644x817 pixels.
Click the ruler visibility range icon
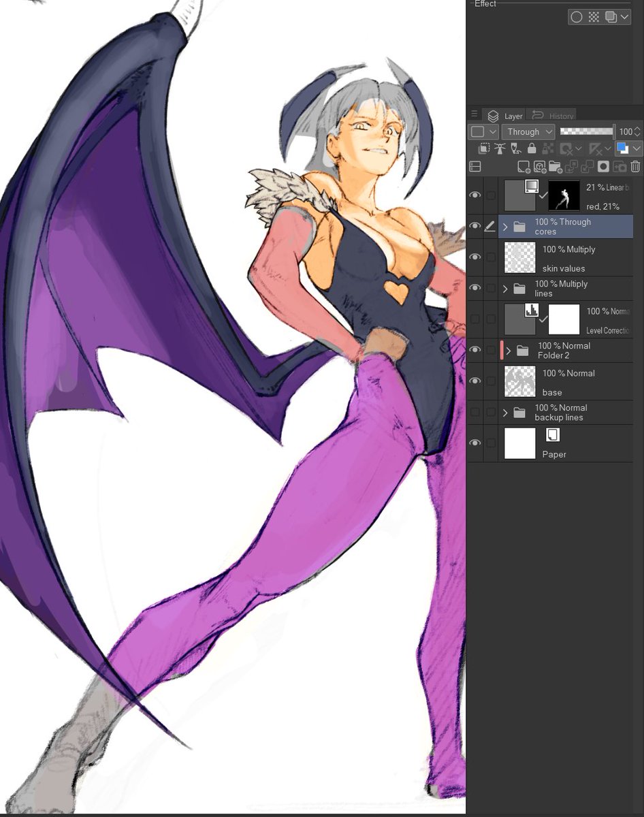point(594,148)
